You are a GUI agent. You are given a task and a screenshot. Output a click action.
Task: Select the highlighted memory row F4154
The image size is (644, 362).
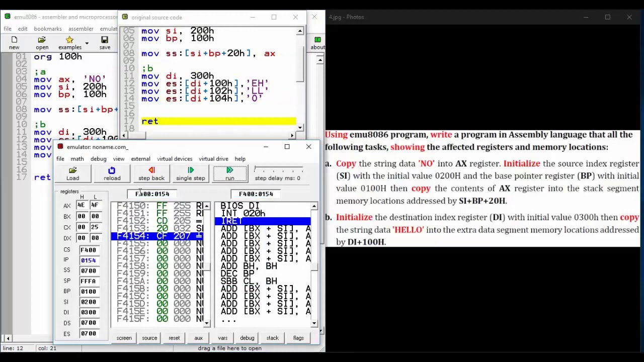pyautogui.click(x=157, y=236)
